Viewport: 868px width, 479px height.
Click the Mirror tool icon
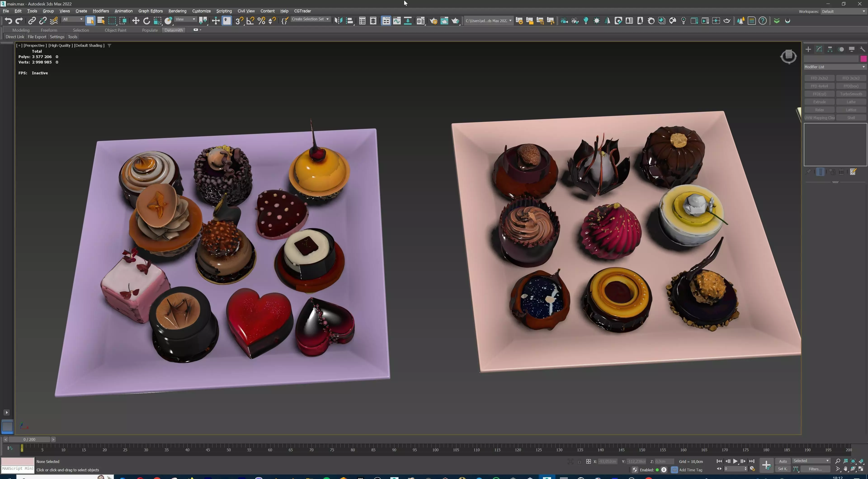339,21
